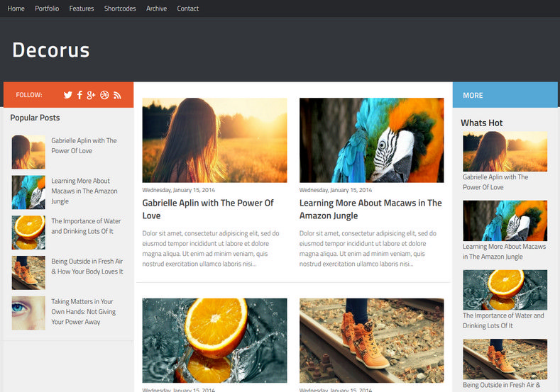The width and height of the screenshot is (560, 392).
Task: Click large railway shoes post image
Action: coord(371,341)
